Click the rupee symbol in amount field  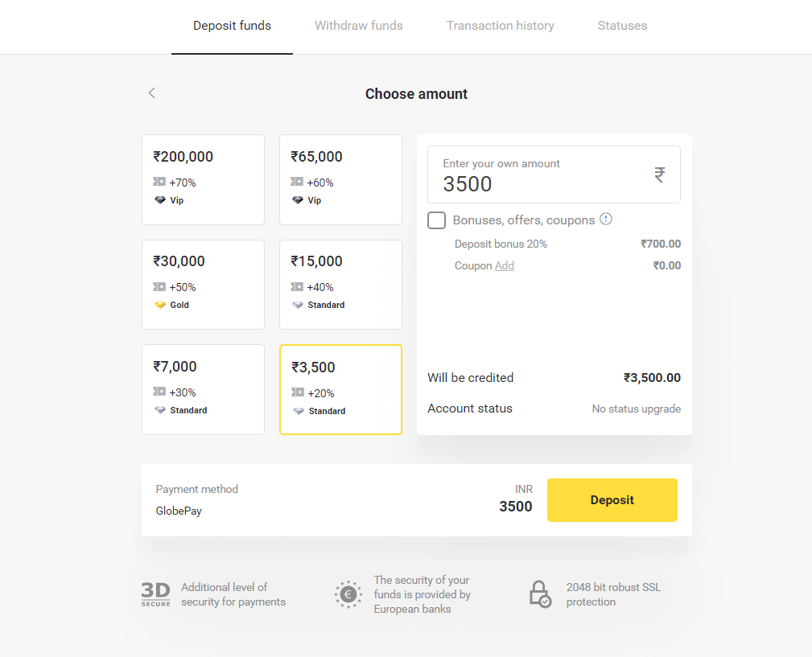coord(659,175)
